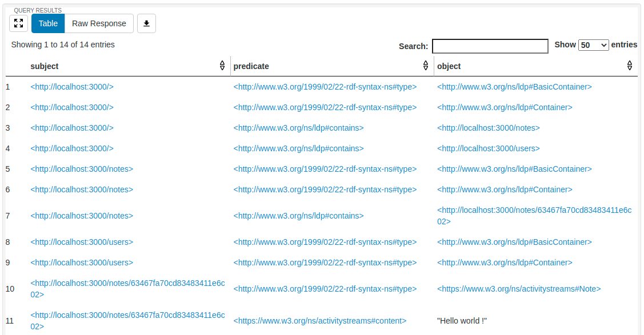644x335 pixels.
Task: Switch to the Table tab
Action: (x=48, y=23)
